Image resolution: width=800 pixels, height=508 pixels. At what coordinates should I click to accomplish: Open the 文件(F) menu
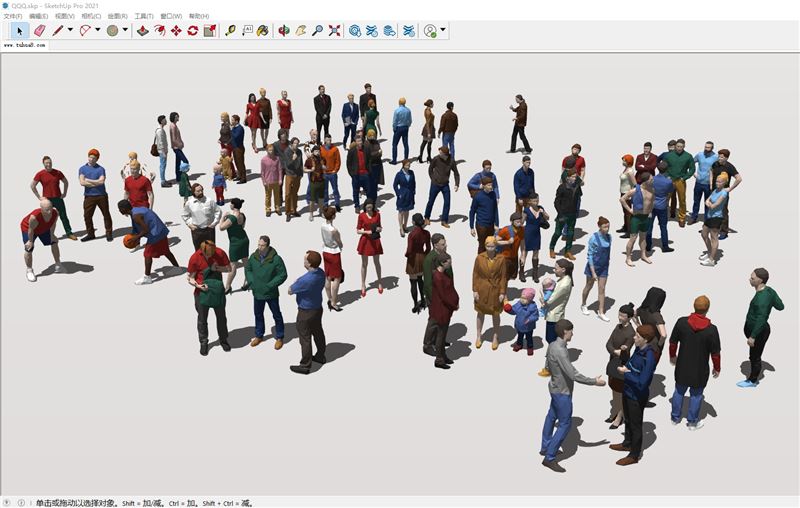pyautogui.click(x=13, y=16)
